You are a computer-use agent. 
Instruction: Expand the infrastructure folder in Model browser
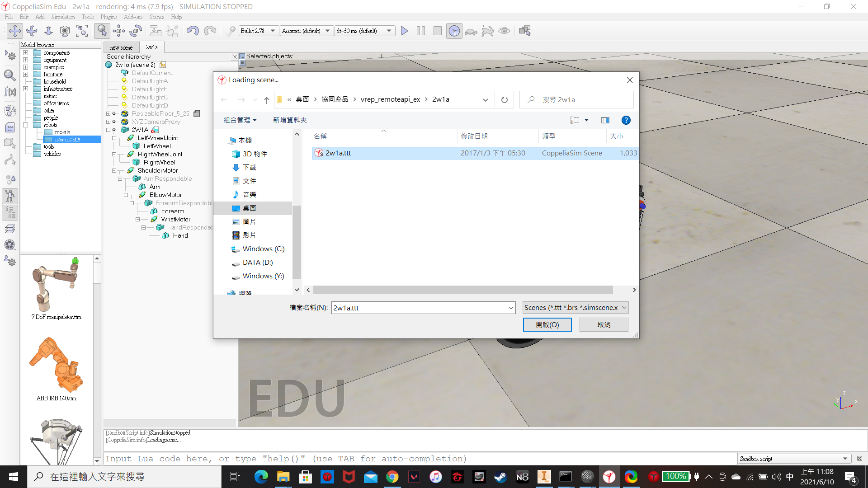point(26,89)
